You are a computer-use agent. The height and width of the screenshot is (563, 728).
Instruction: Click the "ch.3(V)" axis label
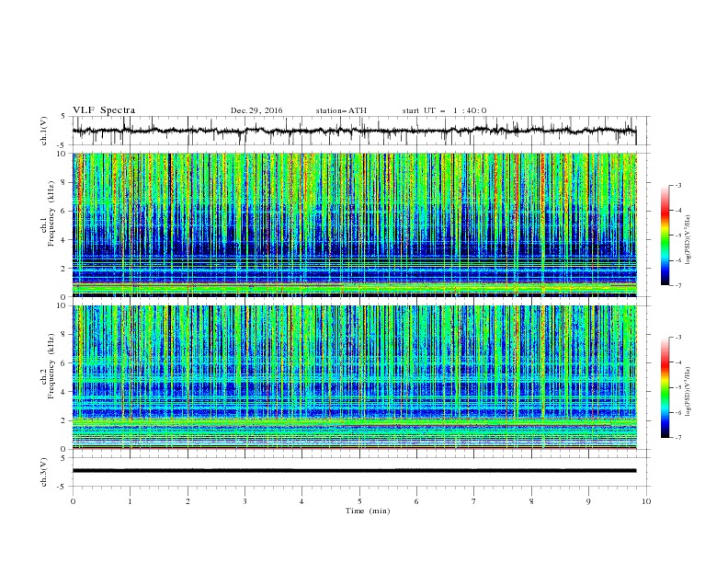point(44,472)
